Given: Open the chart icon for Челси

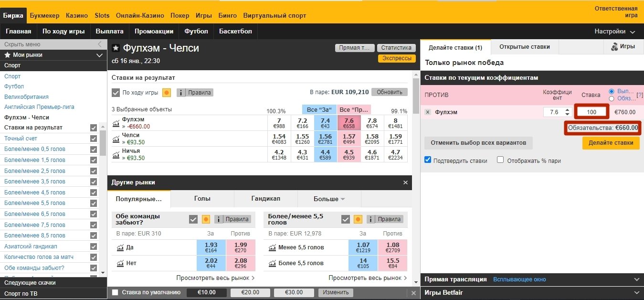Looking at the screenshot, I should (116, 139).
